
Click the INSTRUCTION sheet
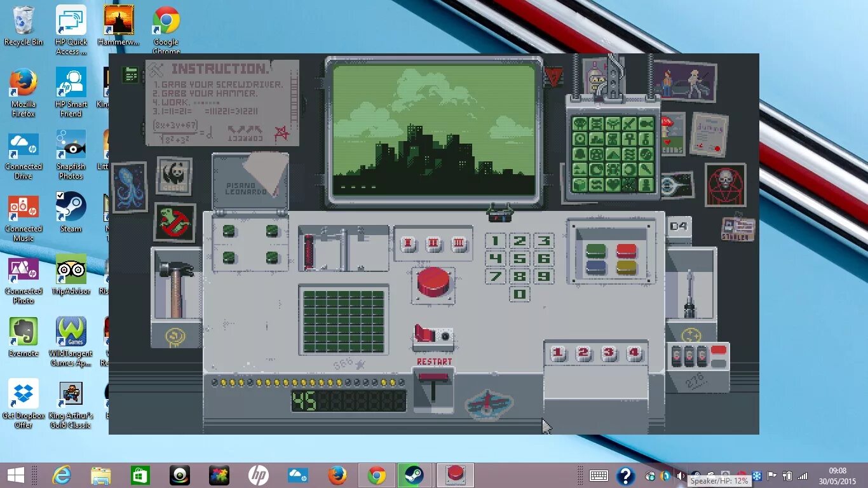click(x=222, y=103)
